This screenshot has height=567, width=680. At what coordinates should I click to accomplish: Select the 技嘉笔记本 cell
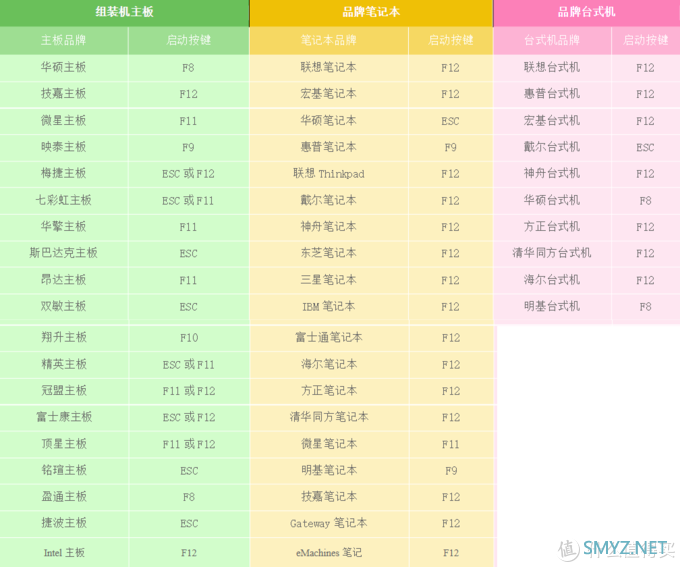(x=329, y=497)
